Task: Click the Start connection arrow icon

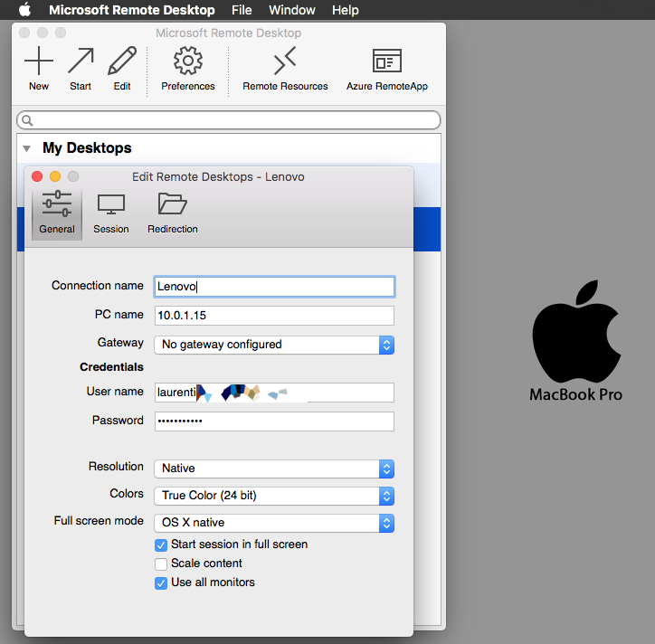Action: [81, 61]
